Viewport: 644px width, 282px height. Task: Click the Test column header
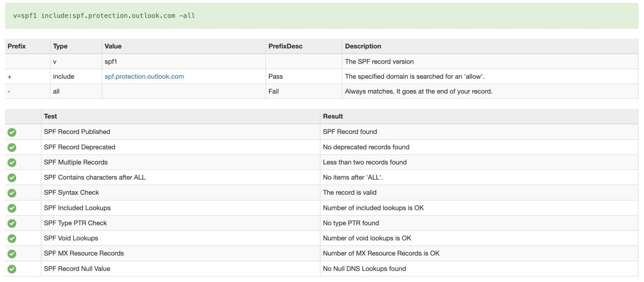pos(50,116)
